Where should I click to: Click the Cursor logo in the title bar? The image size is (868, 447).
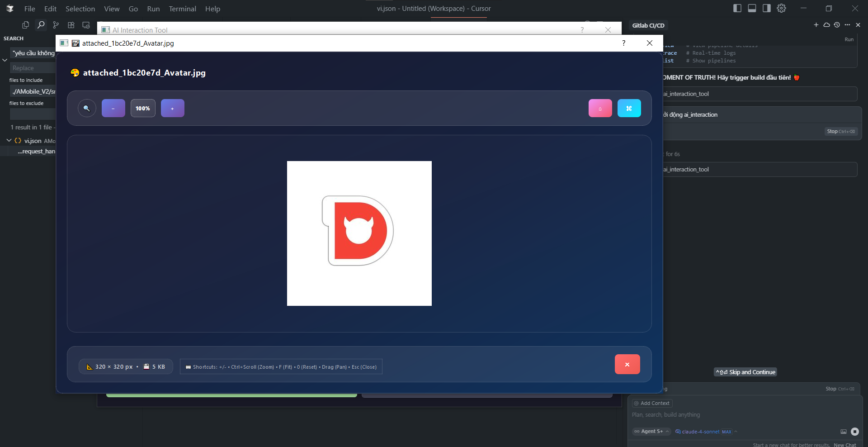click(x=10, y=9)
